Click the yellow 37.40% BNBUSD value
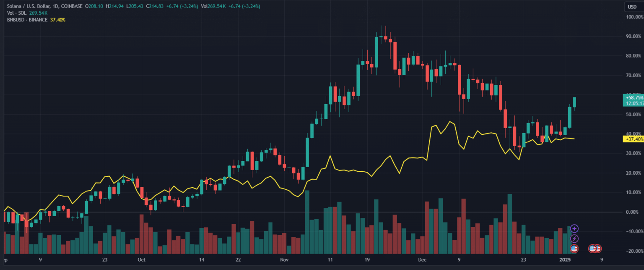The height and width of the screenshot is (270, 644). (57, 19)
